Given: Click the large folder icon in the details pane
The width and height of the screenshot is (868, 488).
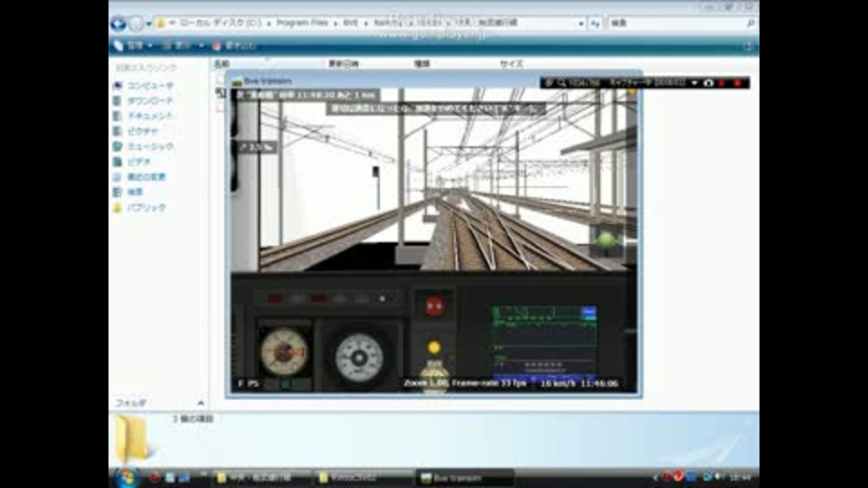Looking at the screenshot, I should tap(132, 438).
